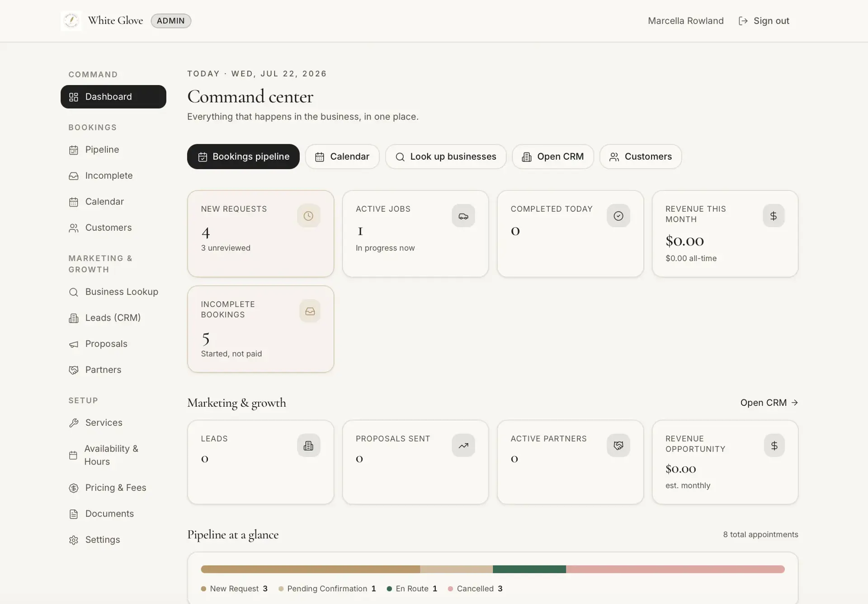
Task: Open Availability & Hours setup page
Action: 113,455
